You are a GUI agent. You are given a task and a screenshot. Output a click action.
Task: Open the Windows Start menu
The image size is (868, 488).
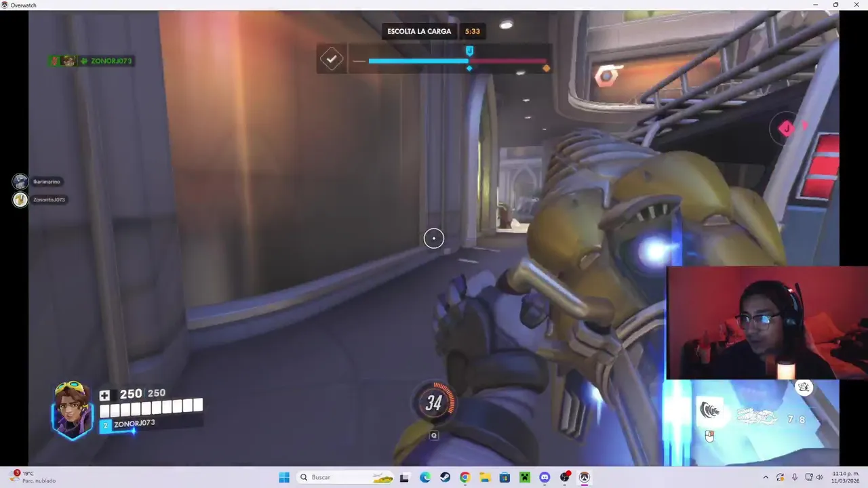(284, 477)
